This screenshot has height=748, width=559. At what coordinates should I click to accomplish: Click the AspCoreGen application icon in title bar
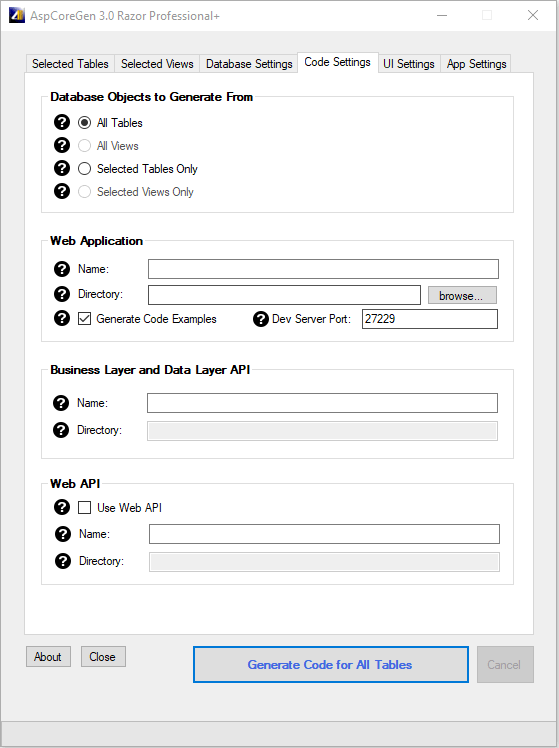17,15
